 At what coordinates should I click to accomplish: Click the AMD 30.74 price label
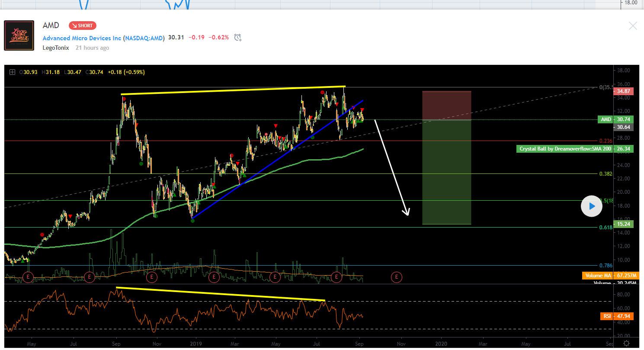[616, 120]
